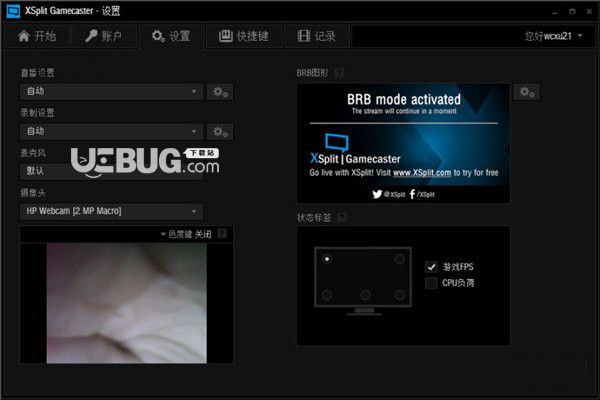Select top-left status label position
This screenshot has width=600, height=400.
[327, 259]
